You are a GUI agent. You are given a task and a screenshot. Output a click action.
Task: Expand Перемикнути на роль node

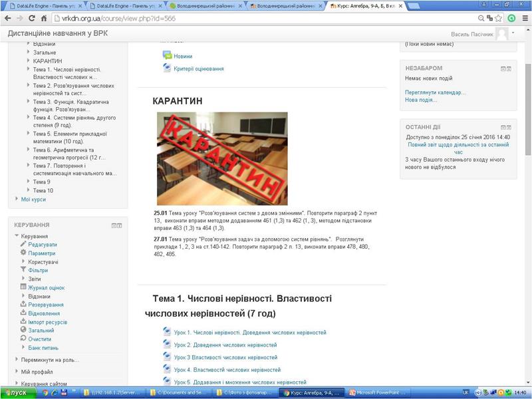(x=16, y=359)
